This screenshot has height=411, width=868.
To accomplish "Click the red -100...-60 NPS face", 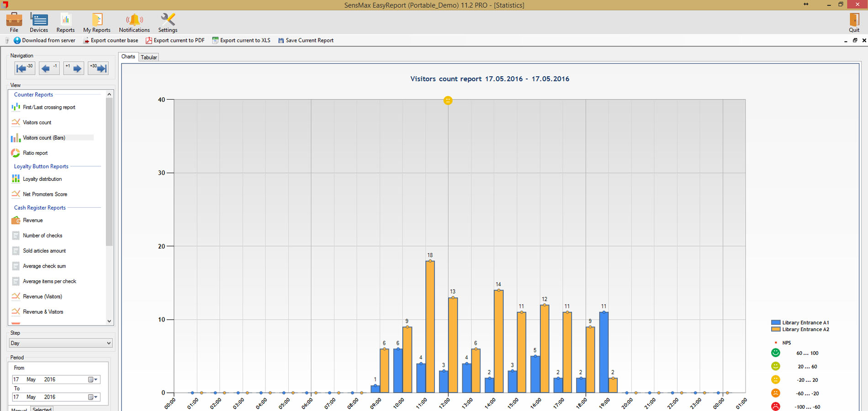I will tap(776, 406).
